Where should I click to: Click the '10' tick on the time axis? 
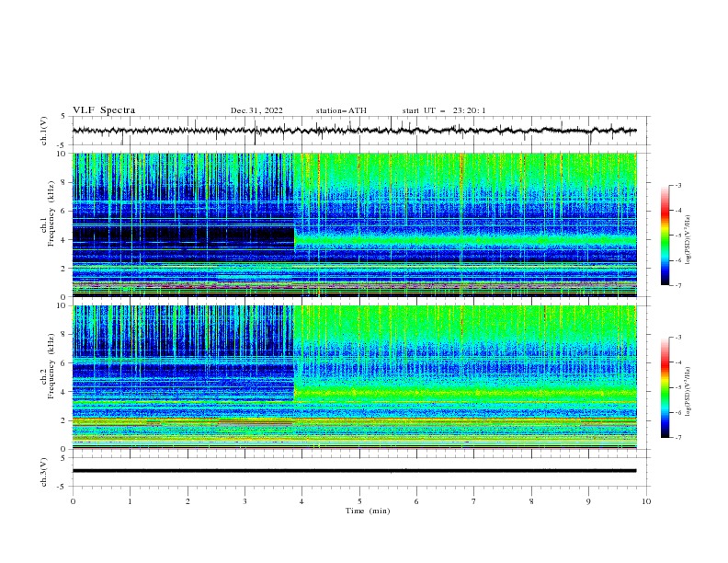646,501
